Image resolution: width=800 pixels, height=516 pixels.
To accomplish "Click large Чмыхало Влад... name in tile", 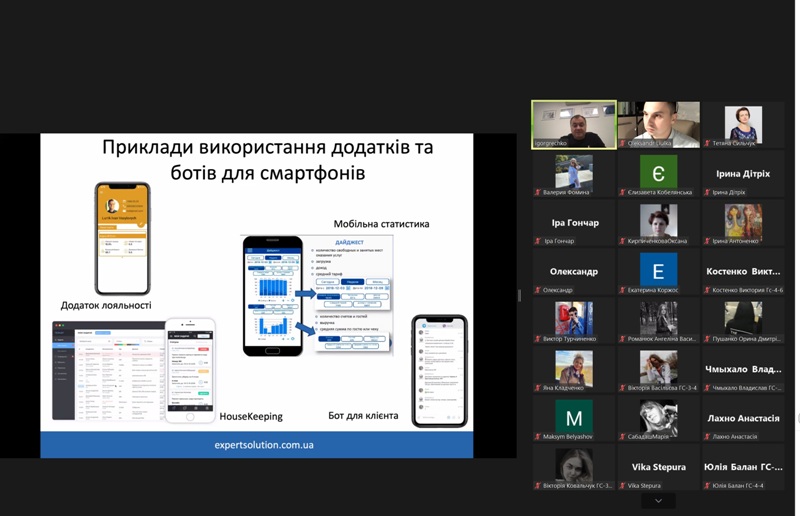I will click(x=743, y=369).
